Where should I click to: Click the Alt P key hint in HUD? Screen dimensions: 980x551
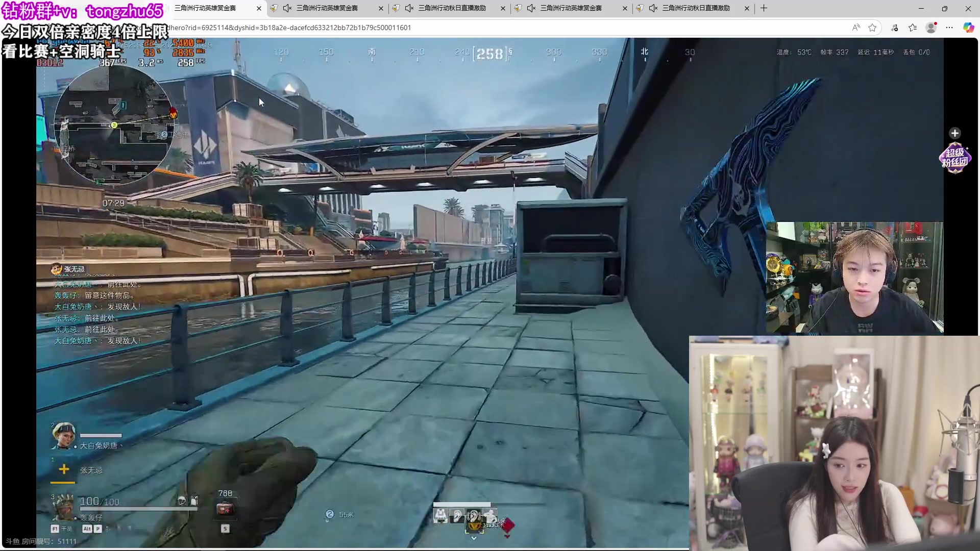pos(92,529)
